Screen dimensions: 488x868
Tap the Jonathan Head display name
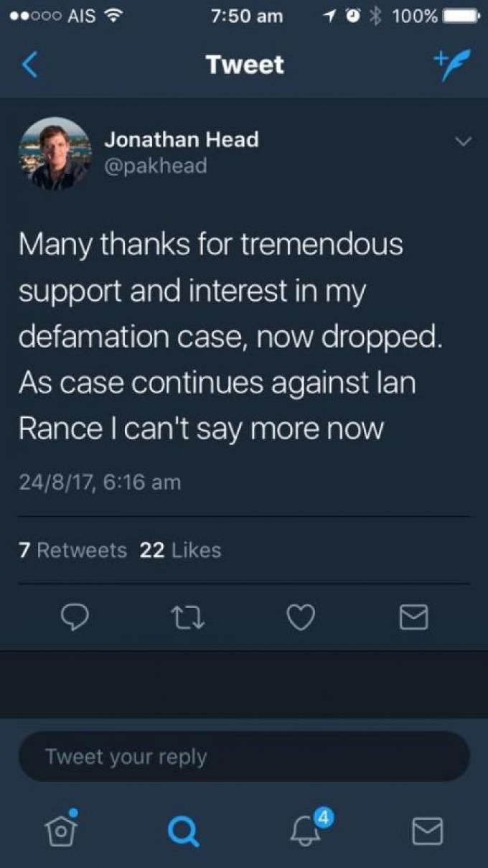click(x=182, y=139)
